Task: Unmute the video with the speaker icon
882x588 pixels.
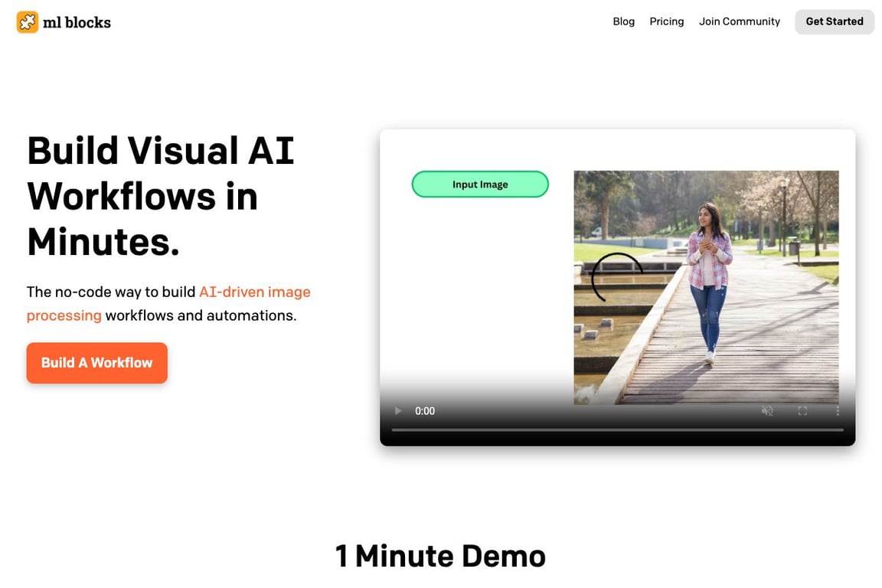Action: tap(767, 410)
